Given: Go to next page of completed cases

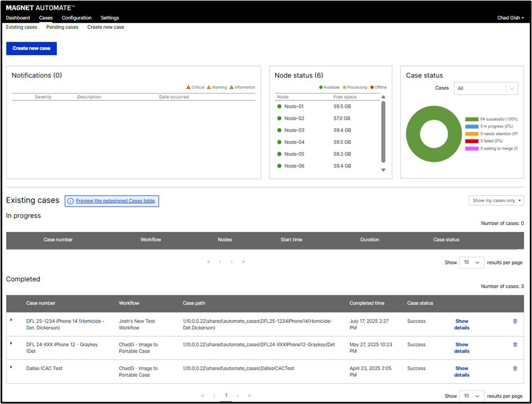Looking at the screenshot, I should tap(238, 396).
